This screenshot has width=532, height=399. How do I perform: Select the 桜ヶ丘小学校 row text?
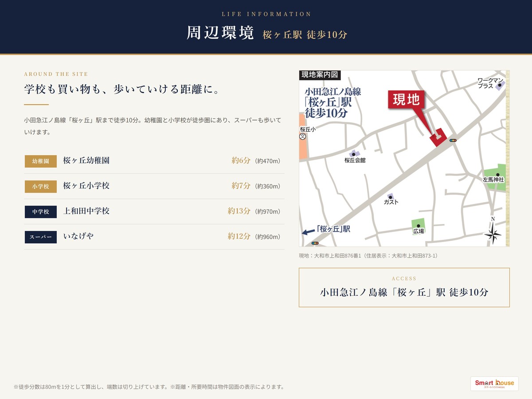point(86,186)
